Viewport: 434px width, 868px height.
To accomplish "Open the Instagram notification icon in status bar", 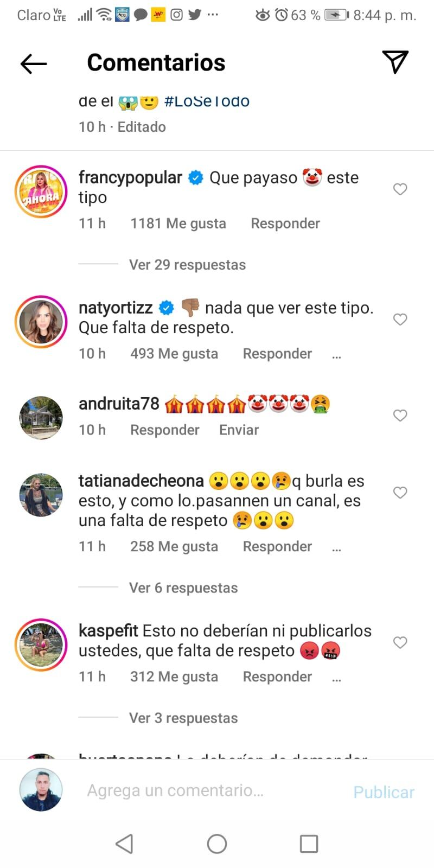I will [x=176, y=15].
